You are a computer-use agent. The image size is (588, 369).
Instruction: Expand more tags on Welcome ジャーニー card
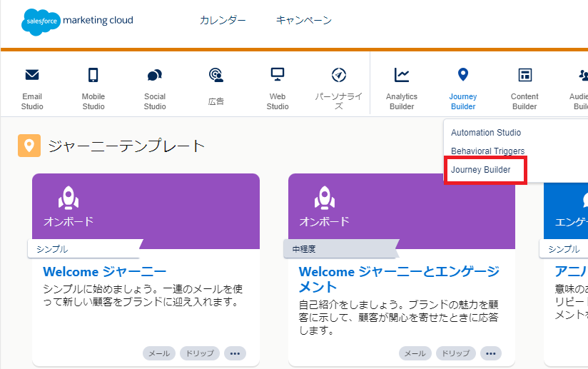235,353
